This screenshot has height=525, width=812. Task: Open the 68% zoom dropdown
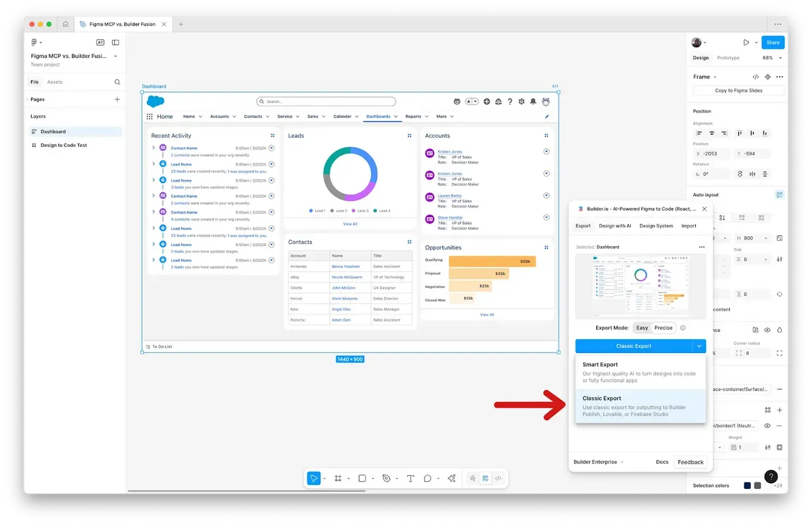pos(773,58)
